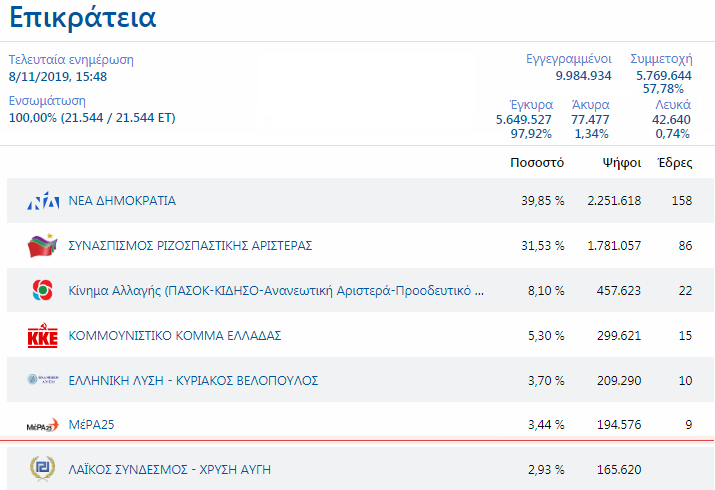
Task: Click the Έδρες column header
Action: tap(675, 162)
